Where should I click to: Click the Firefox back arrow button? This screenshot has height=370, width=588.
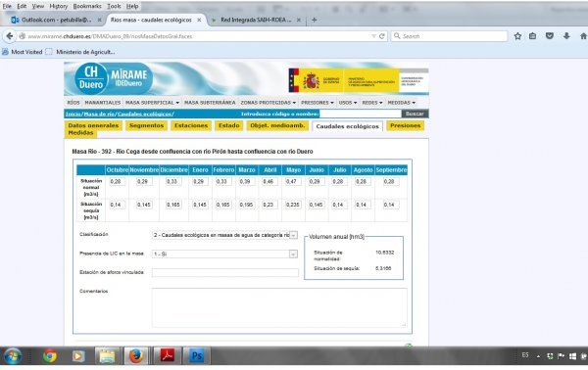click(x=10, y=36)
